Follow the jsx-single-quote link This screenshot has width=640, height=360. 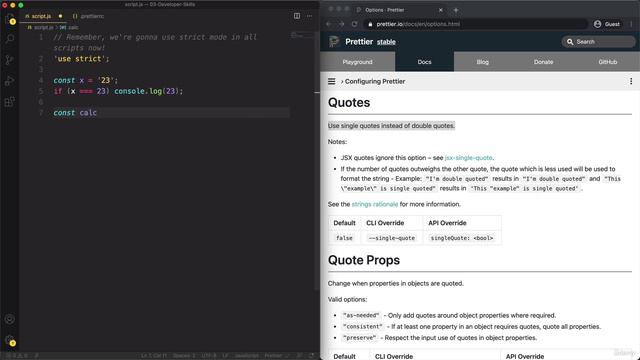tap(469, 158)
